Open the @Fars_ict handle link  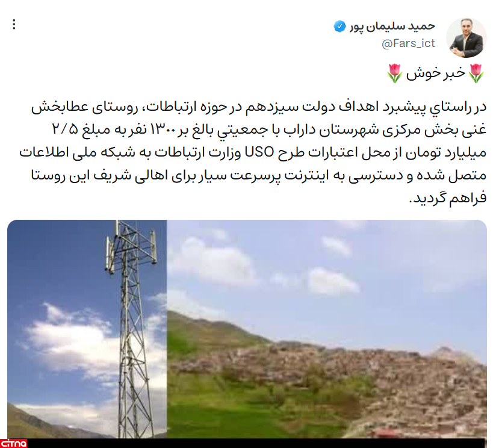(x=408, y=43)
